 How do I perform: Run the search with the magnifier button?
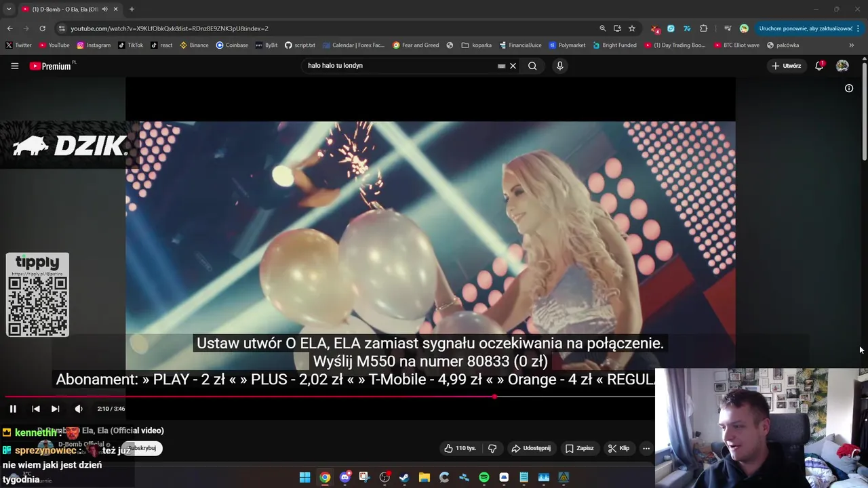(532, 66)
